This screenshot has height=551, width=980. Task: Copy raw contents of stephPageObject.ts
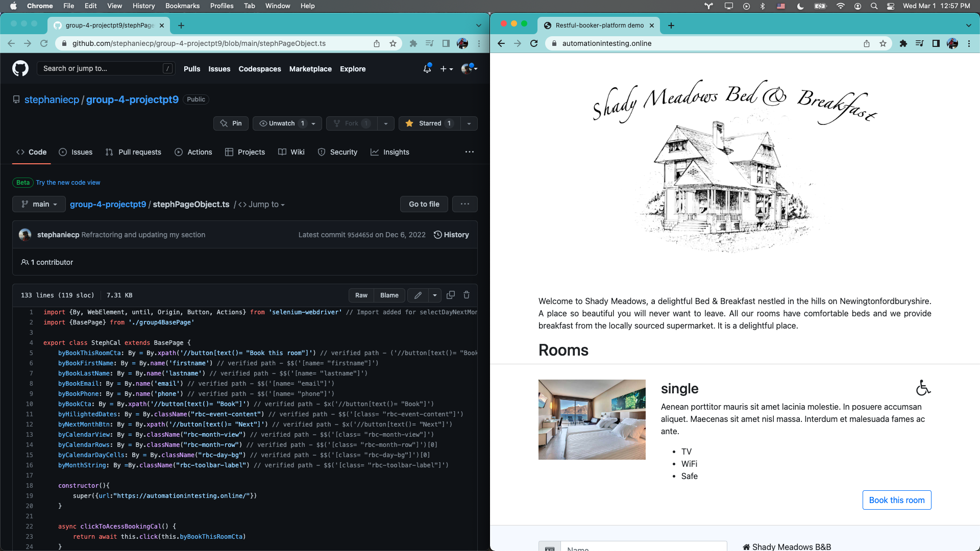451,295
